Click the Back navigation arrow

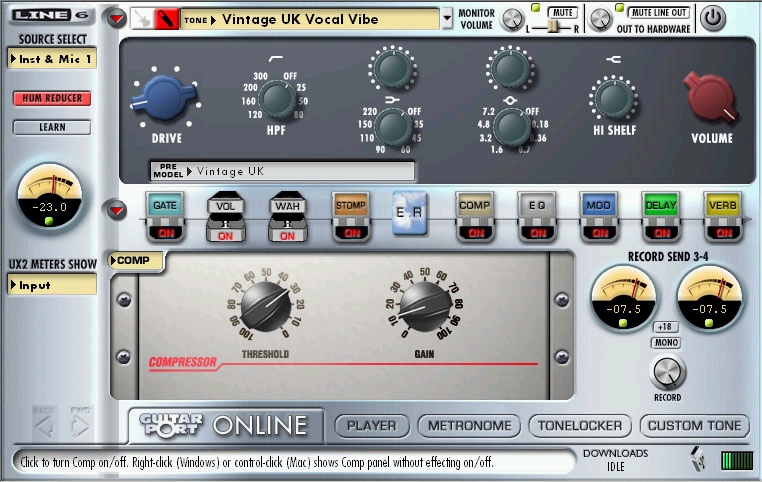[44, 423]
